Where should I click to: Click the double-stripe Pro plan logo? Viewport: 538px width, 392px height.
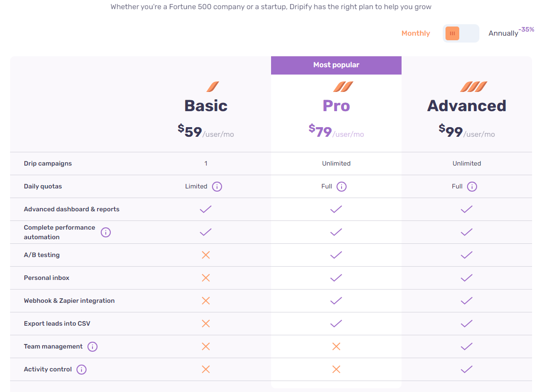[x=343, y=86]
